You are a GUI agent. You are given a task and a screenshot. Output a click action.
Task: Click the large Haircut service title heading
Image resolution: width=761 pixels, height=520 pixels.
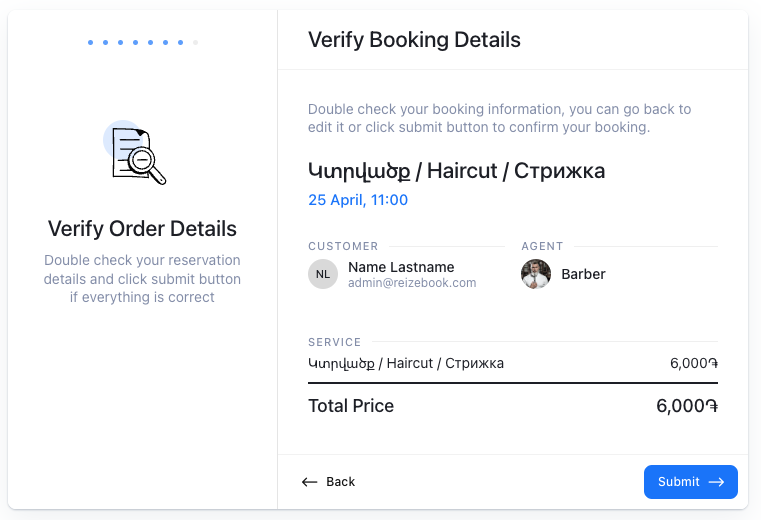pyautogui.click(x=456, y=171)
